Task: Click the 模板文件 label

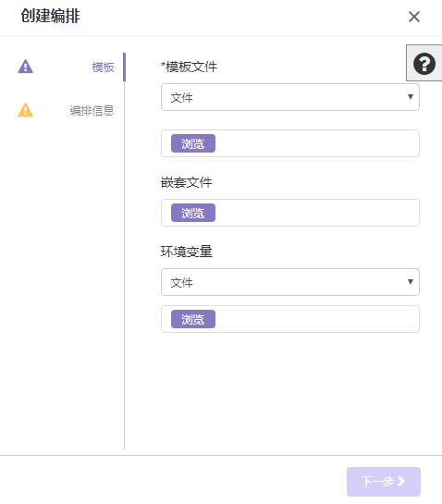Action: [189, 67]
